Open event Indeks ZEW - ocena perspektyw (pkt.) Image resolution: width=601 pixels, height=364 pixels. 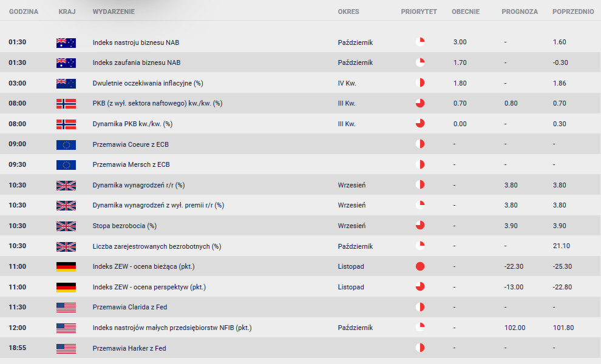[x=149, y=287]
